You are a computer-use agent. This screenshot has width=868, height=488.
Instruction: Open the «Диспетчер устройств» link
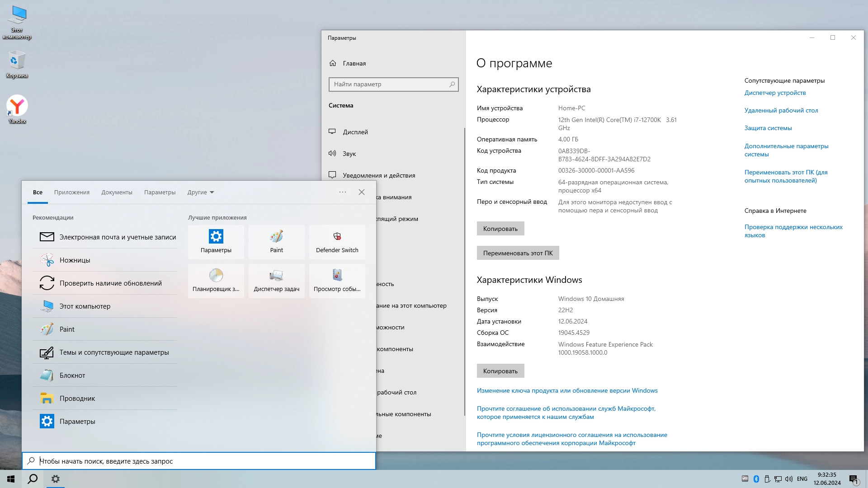[x=775, y=93]
